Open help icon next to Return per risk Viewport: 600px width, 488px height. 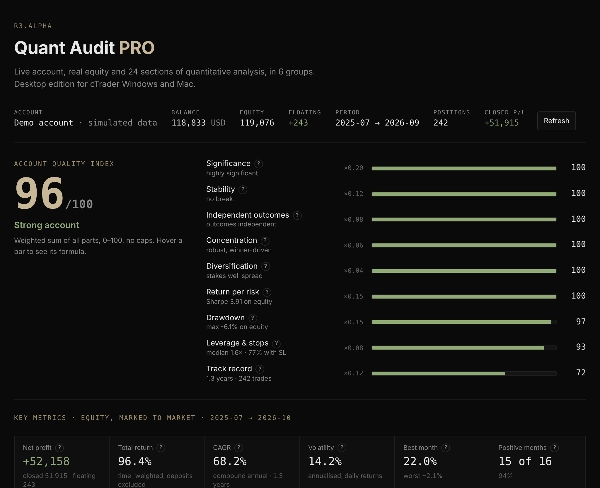coord(267,292)
